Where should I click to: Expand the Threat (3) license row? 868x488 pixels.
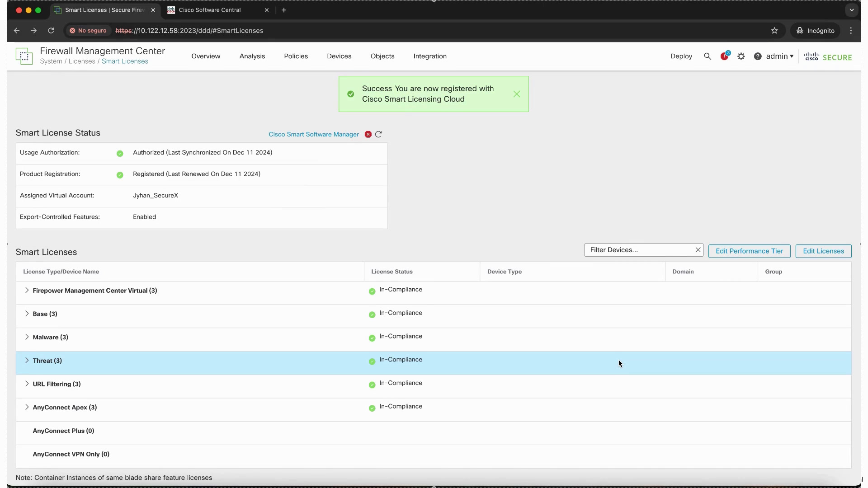(x=27, y=360)
